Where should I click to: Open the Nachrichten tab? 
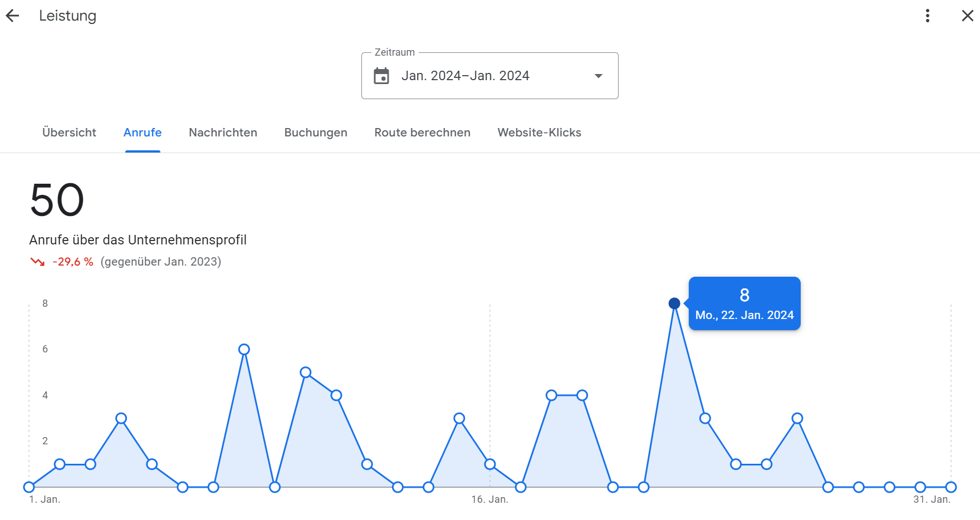point(223,133)
